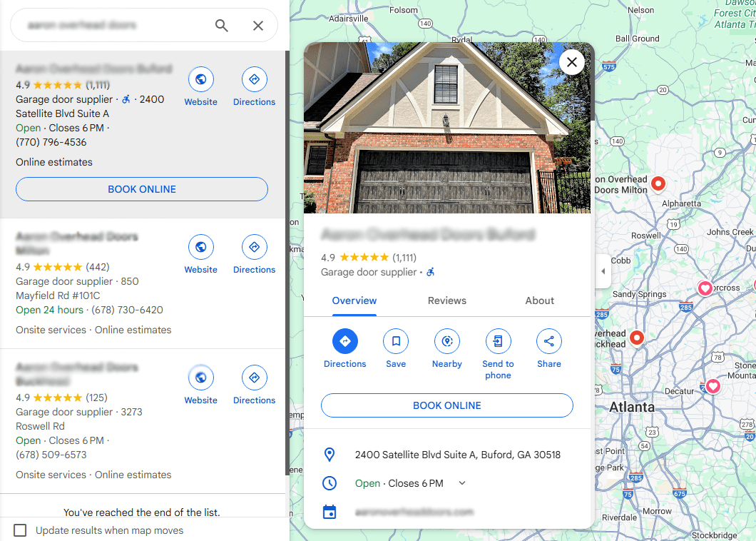756x541 pixels.
Task: Select the 850 Mayfield Rd #101C listing
Action: (x=143, y=283)
